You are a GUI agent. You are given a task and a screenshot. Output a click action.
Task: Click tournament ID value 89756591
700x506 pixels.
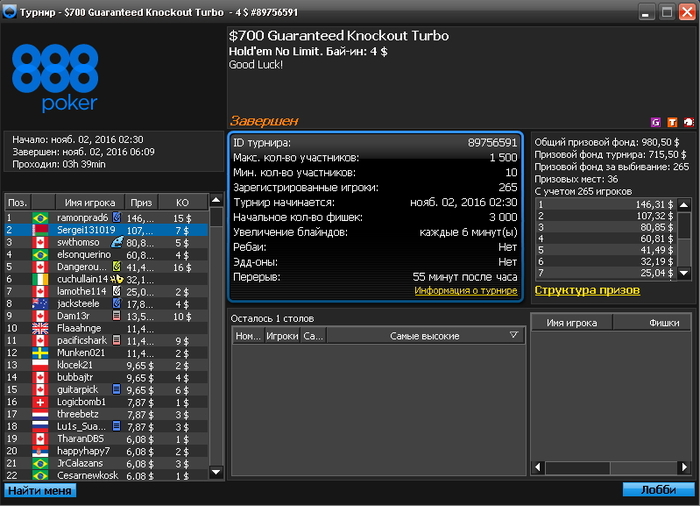[x=492, y=143]
